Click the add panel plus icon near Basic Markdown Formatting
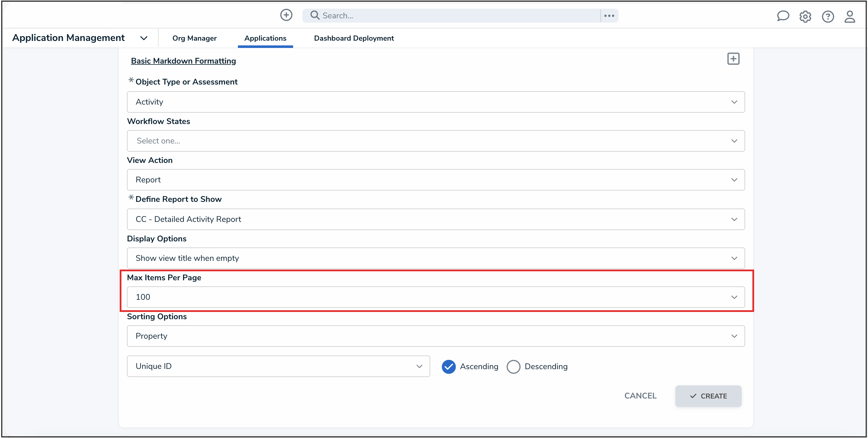The image size is (868, 438). [734, 59]
